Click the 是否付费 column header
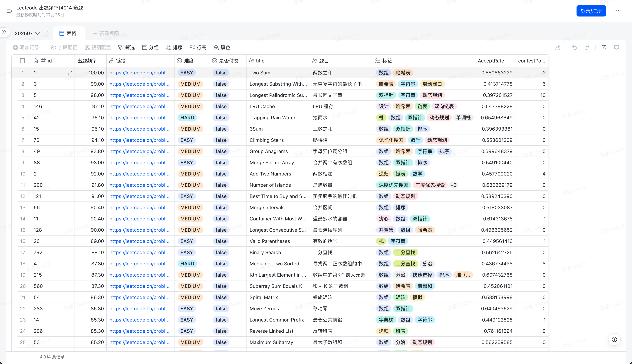Image resolution: width=632 pixels, height=364 pixels. [x=228, y=61]
